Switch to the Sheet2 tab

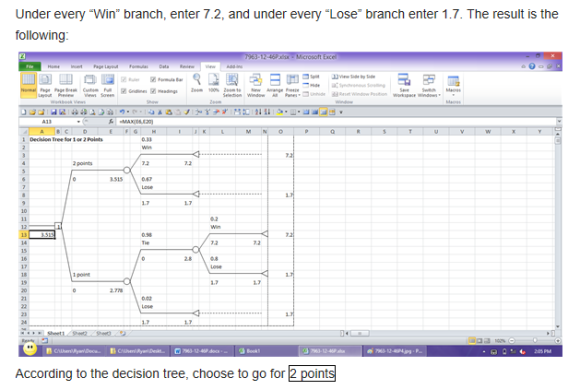coord(80,333)
